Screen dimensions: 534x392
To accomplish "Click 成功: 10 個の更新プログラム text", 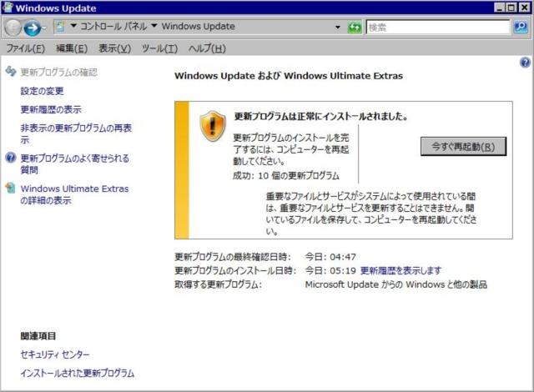I will pyautogui.click(x=286, y=176).
